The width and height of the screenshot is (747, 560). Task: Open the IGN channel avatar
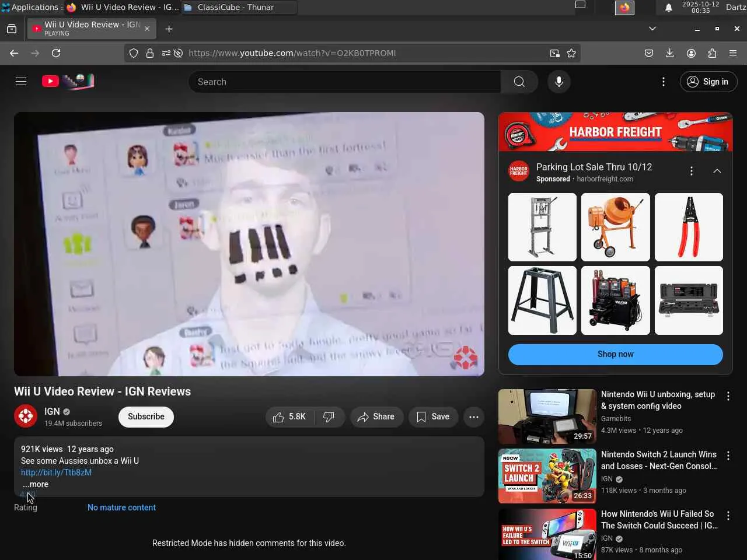pos(26,416)
